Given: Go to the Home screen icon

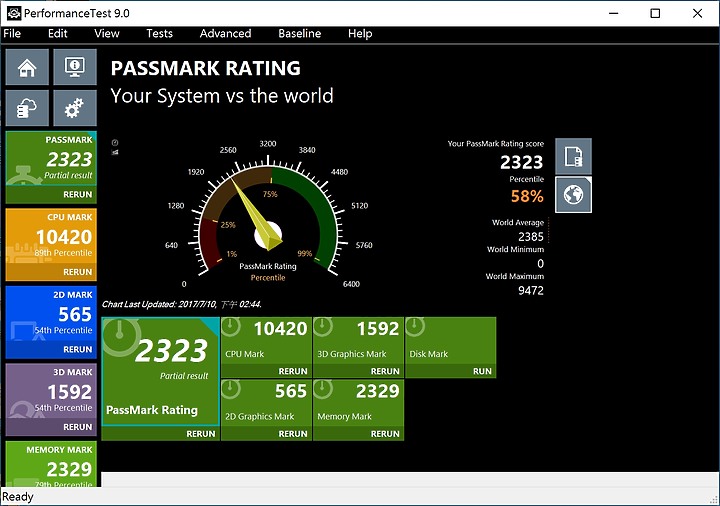Looking at the screenshot, I should pos(27,67).
